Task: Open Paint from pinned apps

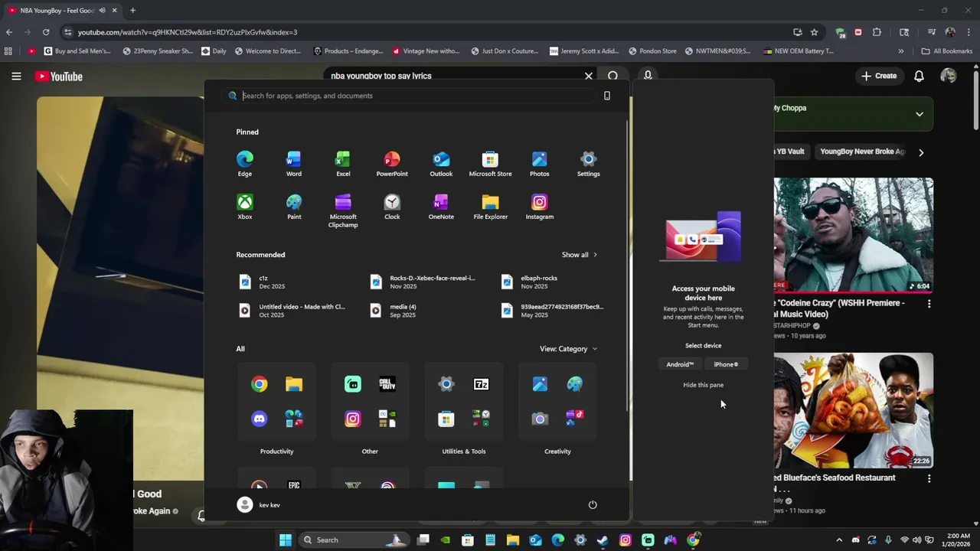Action: pos(293,207)
